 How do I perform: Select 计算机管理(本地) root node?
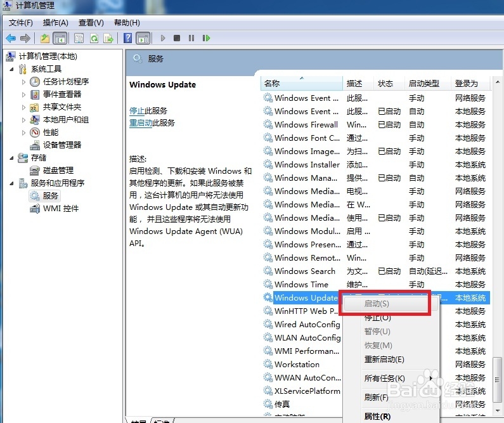pyautogui.click(x=48, y=56)
